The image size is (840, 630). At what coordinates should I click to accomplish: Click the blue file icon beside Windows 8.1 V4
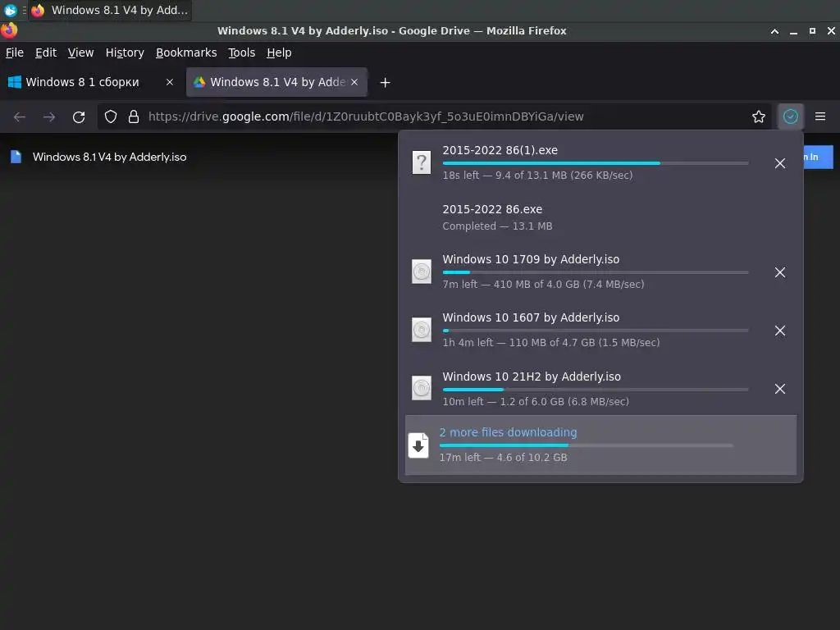click(16, 157)
